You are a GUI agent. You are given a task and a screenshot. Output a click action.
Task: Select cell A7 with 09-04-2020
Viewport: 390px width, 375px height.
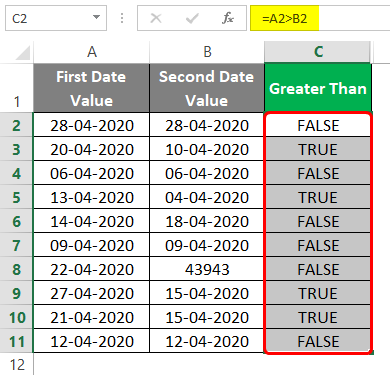(x=91, y=245)
